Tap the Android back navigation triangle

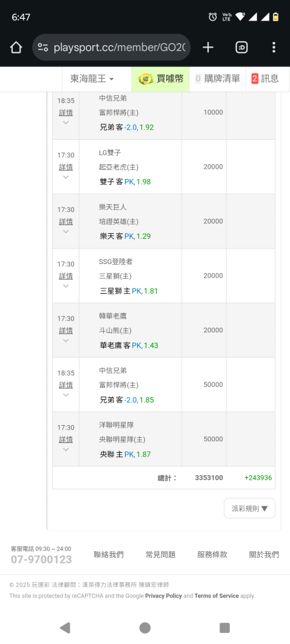point(64,627)
